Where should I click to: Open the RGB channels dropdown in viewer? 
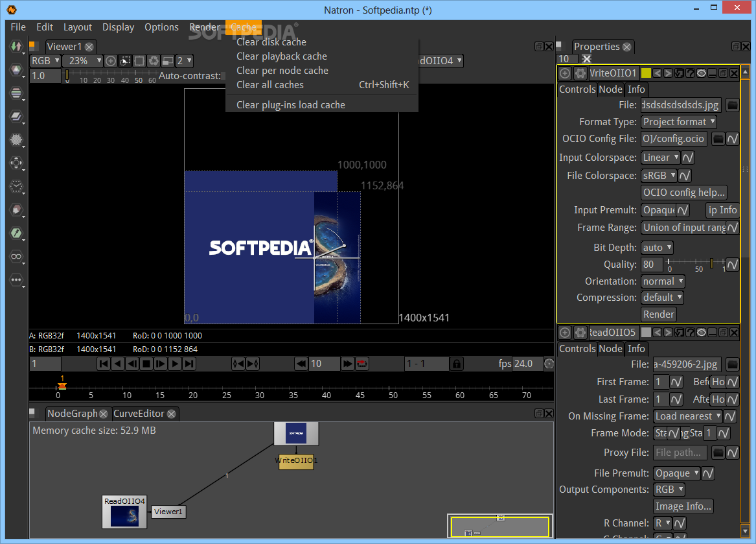45,61
